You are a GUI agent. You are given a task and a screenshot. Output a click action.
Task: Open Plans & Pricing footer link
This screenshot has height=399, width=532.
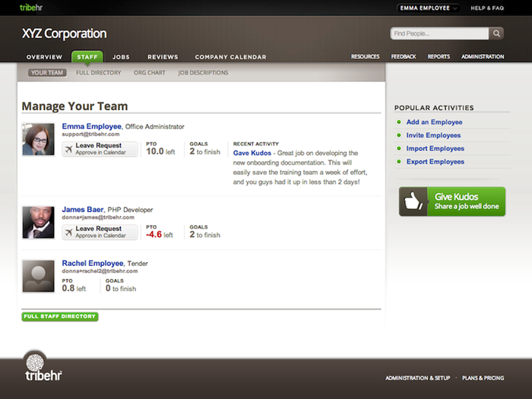coord(483,378)
